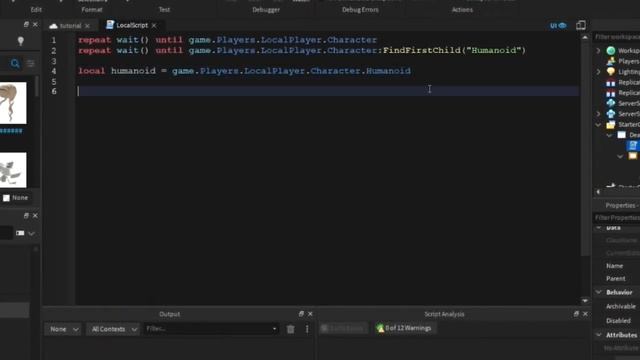Image resolution: width=640 pixels, height=360 pixels.
Task: Close the Output panel
Action: point(310,314)
